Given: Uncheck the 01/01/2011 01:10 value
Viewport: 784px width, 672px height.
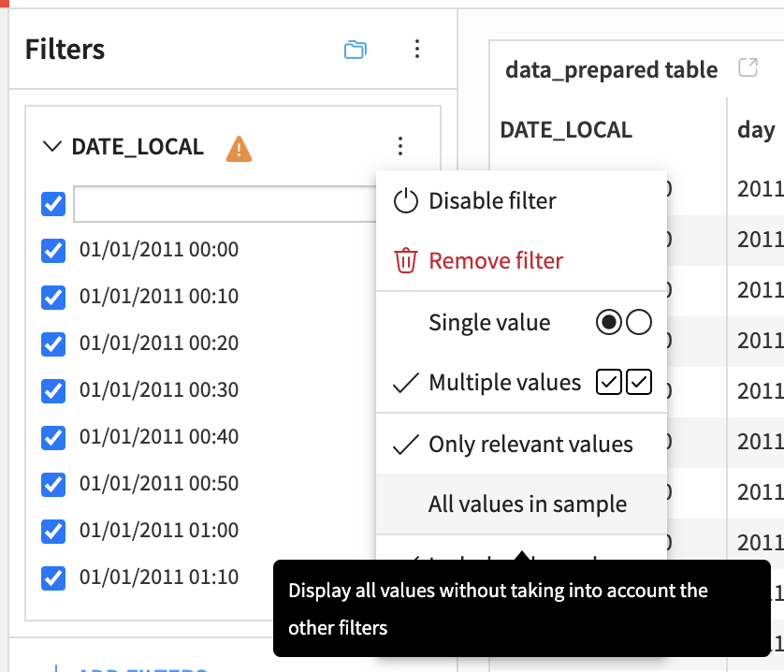Looking at the screenshot, I should pos(53,577).
